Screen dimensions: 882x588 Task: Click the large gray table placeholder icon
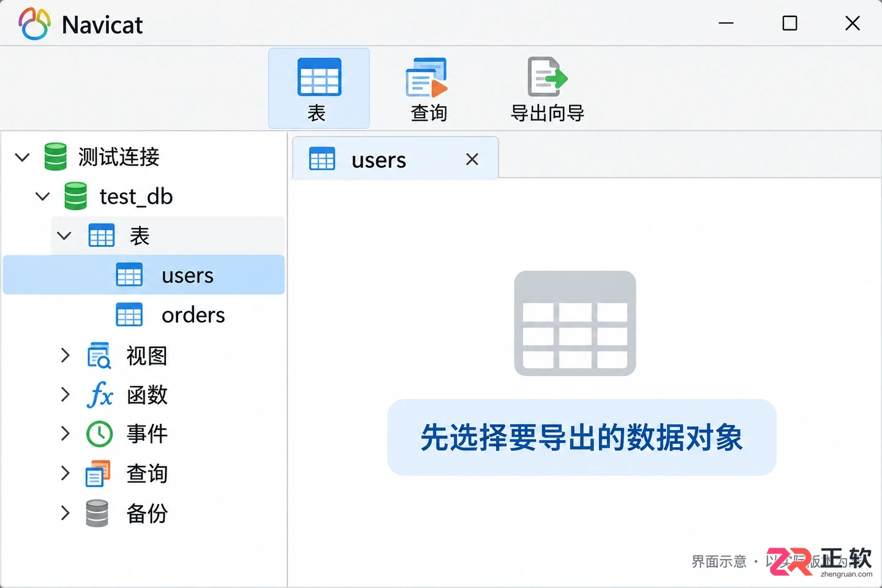[x=575, y=323]
